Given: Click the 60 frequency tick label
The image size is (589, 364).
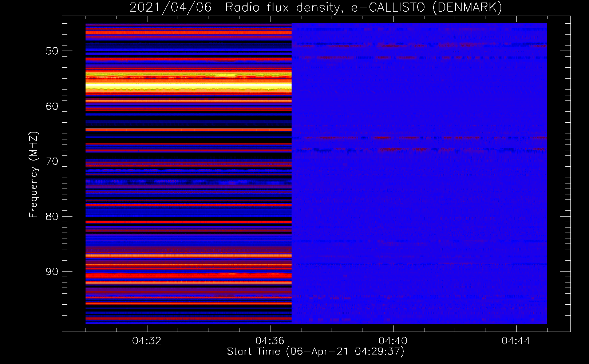Looking at the screenshot, I should tap(52, 106).
